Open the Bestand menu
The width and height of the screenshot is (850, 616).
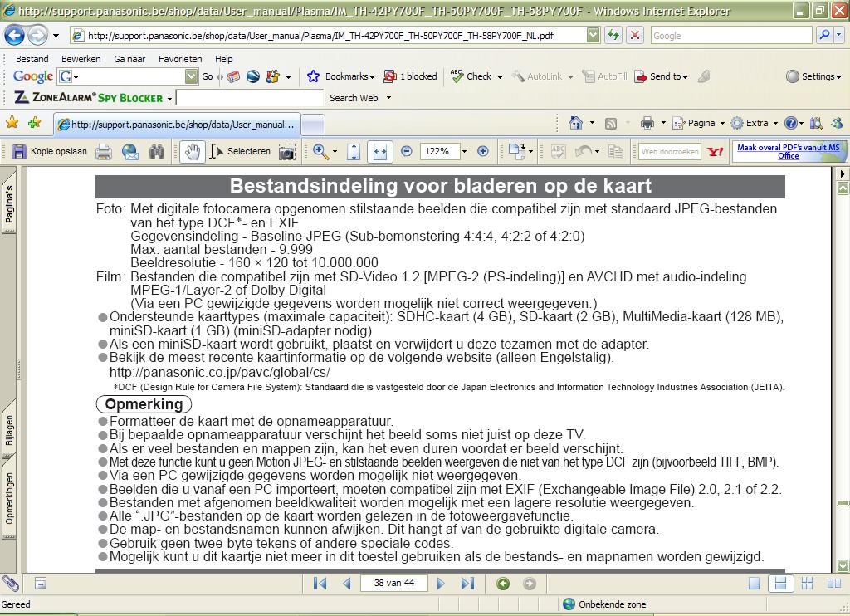32,59
